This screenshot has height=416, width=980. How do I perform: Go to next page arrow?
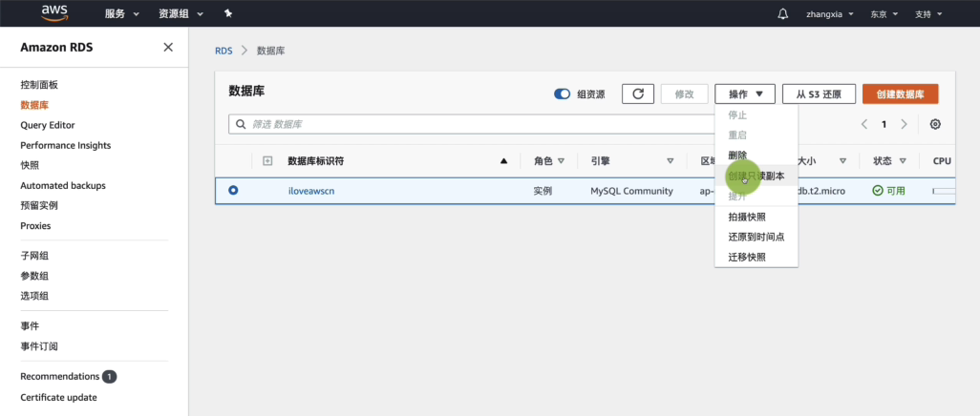pyautogui.click(x=904, y=124)
